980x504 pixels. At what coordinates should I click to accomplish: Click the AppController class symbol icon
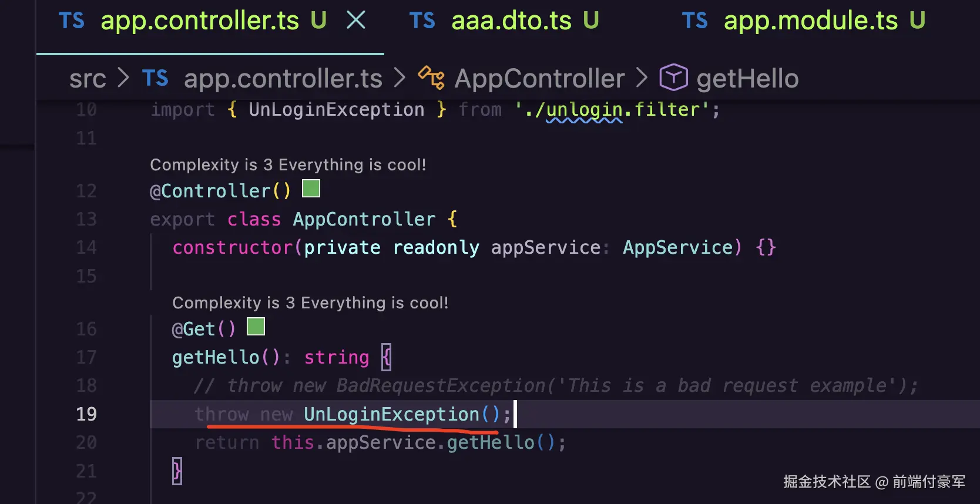pos(431,78)
